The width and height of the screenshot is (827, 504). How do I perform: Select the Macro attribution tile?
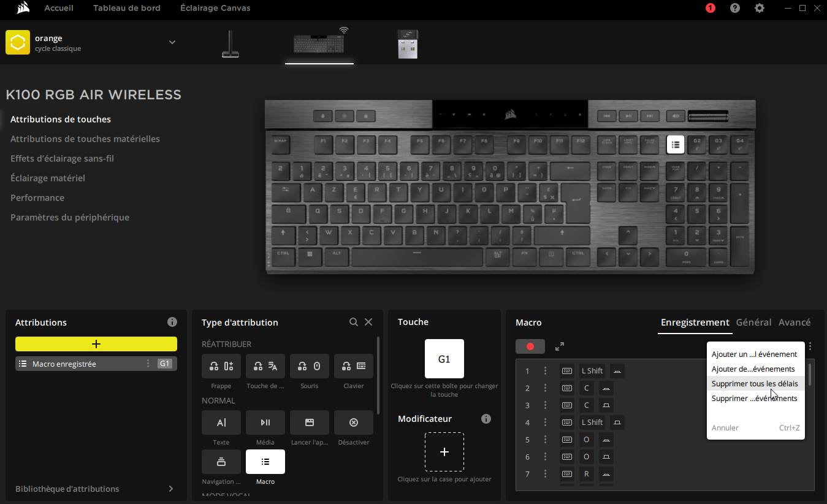click(x=265, y=462)
